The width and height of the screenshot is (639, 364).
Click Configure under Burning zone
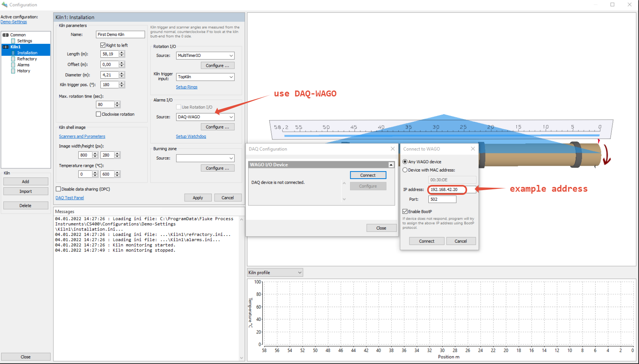tap(217, 168)
